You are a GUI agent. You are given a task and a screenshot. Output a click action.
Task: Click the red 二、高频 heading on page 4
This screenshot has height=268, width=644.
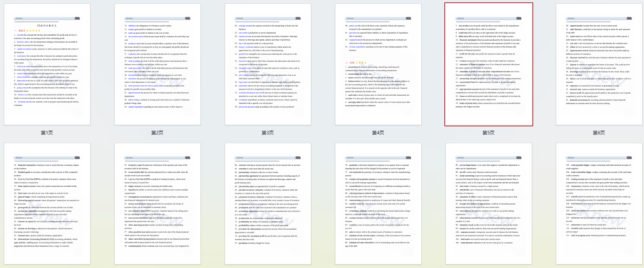[350, 62]
